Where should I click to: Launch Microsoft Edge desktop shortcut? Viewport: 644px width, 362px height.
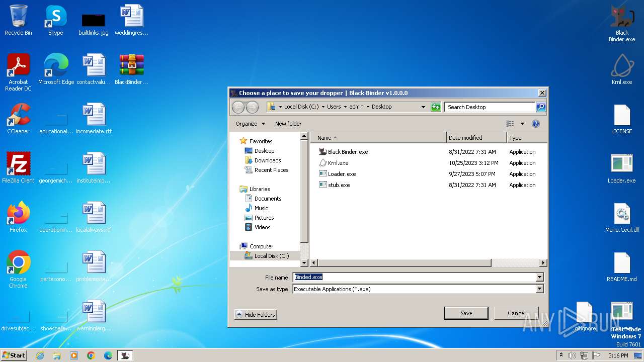click(56, 70)
